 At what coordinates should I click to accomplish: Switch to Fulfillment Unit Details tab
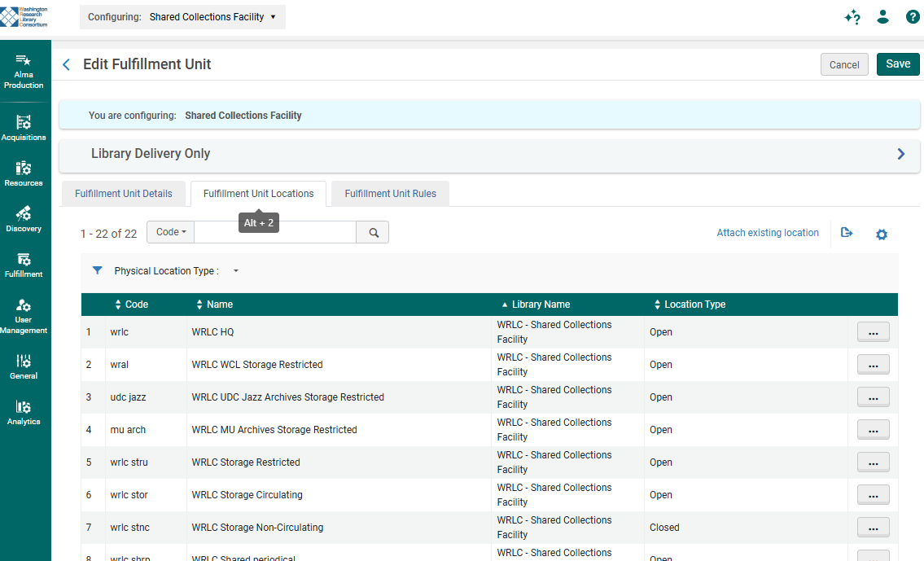(124, 194)
